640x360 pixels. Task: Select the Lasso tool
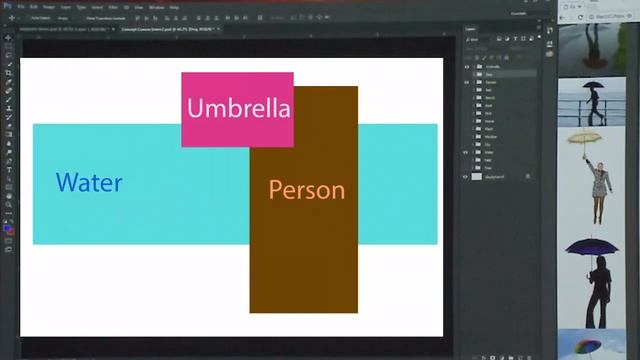[x=8, y=55]
